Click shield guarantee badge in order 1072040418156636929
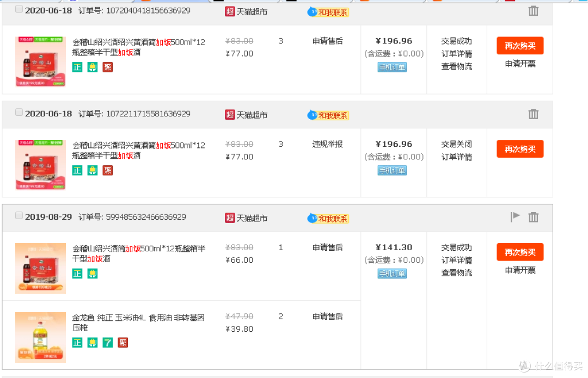This screenshot has width=588, height=378. click(x=92, y=67)
